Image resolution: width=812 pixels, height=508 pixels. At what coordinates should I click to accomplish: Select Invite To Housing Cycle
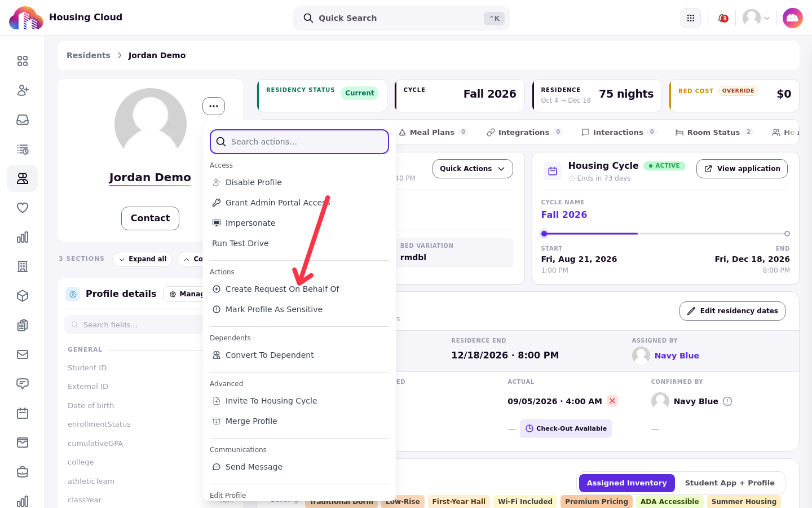point(299,401)
